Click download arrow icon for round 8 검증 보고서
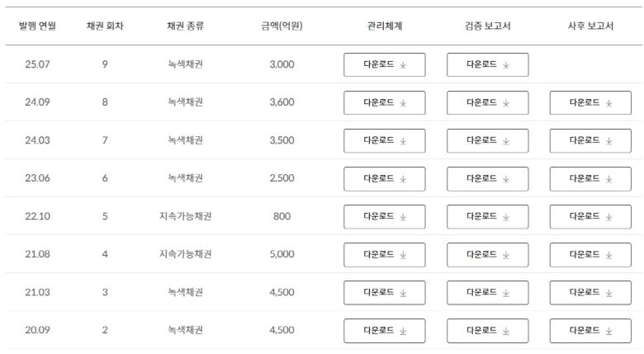The width and height of the screenshot is (644, 354). point(506,103)
